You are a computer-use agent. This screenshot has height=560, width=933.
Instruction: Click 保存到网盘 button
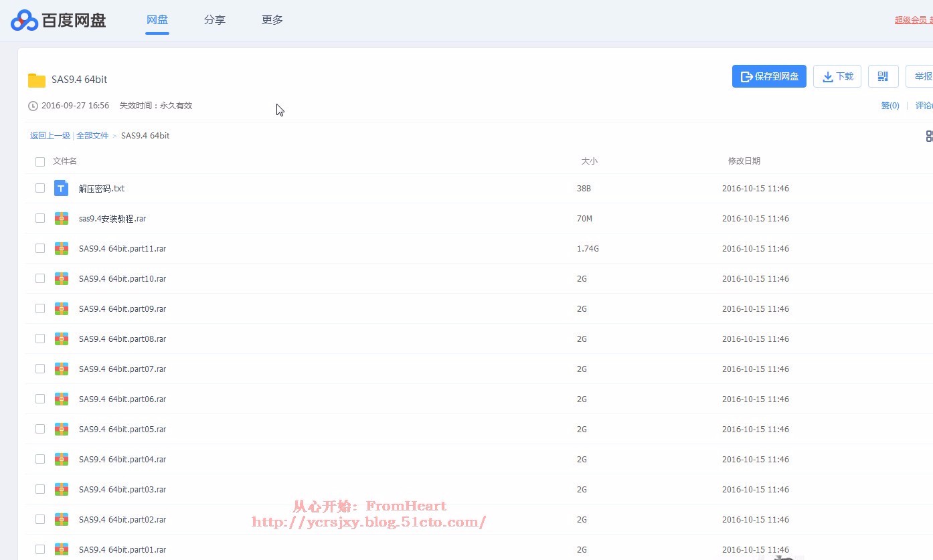pos(769,76)
